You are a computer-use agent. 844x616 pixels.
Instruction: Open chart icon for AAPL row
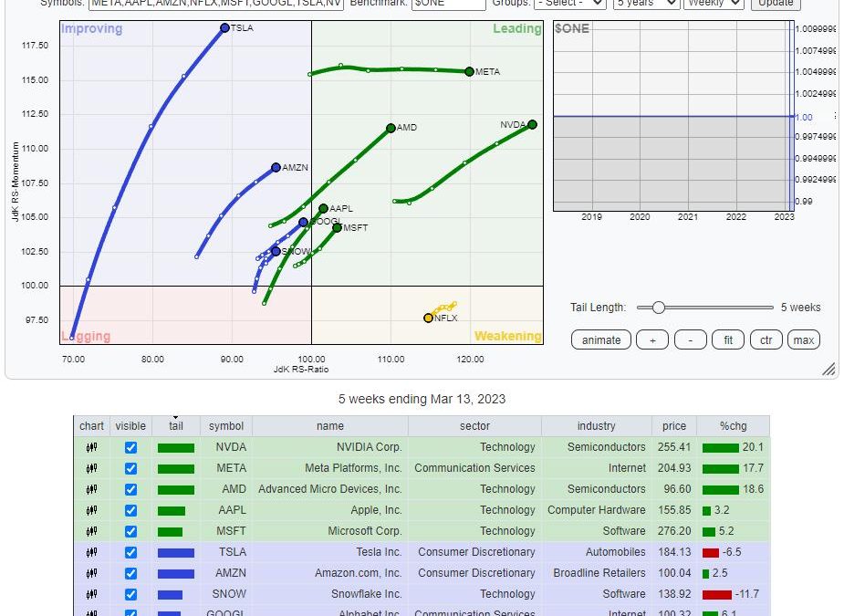coord(91,510)
